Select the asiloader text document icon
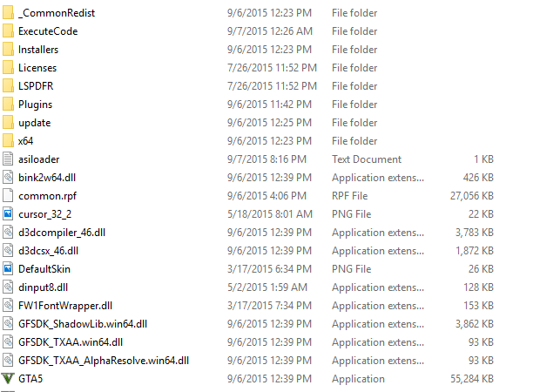This screenshot has width=533, height=392. 8,159
